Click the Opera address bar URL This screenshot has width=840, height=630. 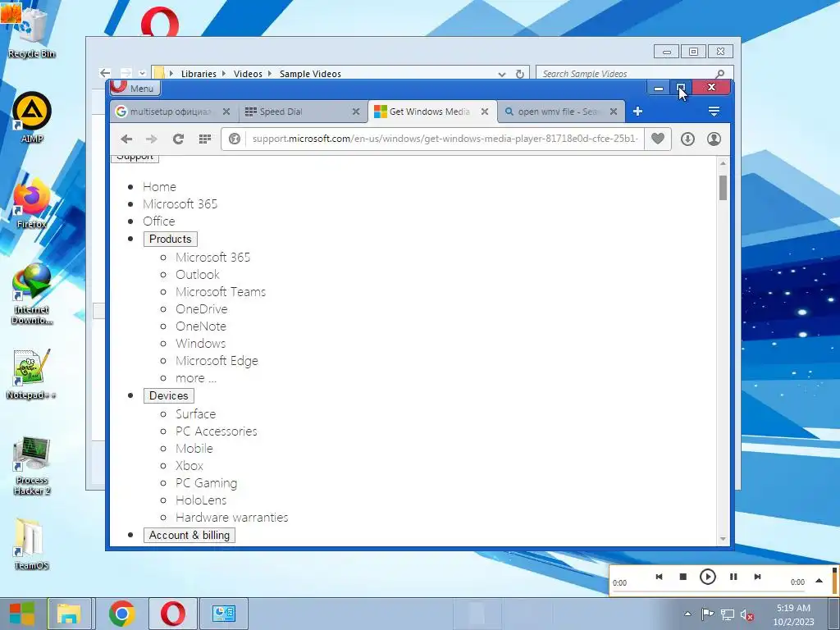click(445, 139)
